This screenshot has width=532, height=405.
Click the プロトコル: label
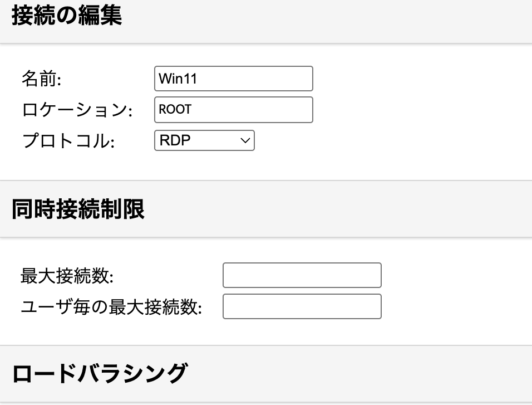68,141
